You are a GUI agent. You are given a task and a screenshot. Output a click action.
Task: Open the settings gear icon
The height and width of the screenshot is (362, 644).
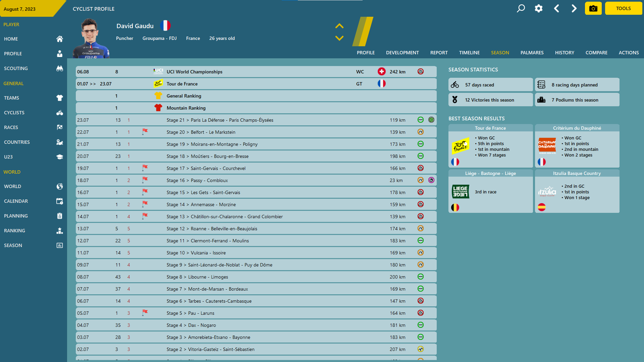pyautogui.click(x=539, y=8)
